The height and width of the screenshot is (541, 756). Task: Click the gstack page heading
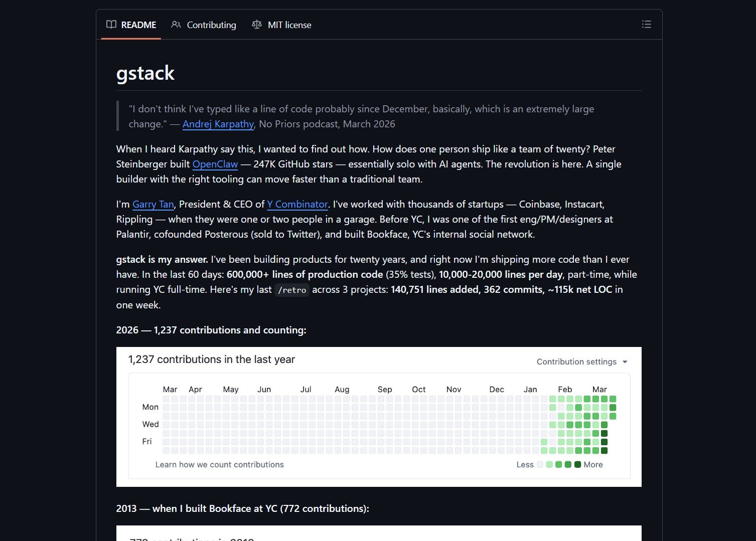(x=145, y=73)
